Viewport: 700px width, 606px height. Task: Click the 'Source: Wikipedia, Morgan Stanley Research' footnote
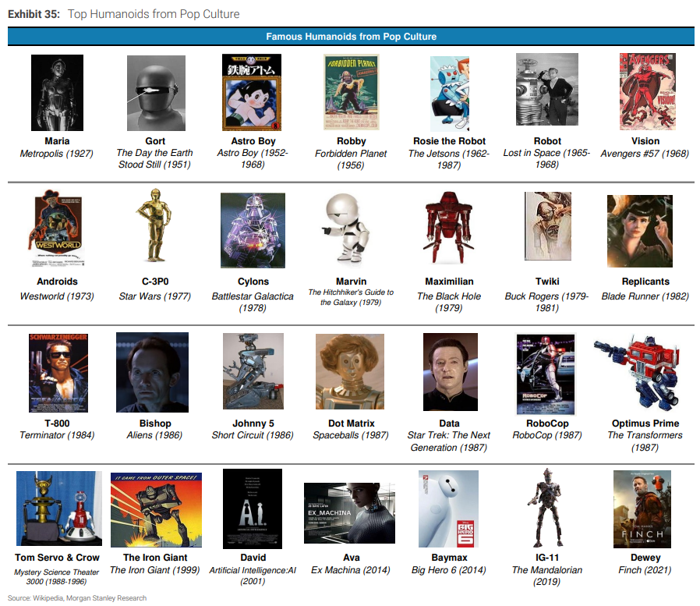[x=77, y=598]
